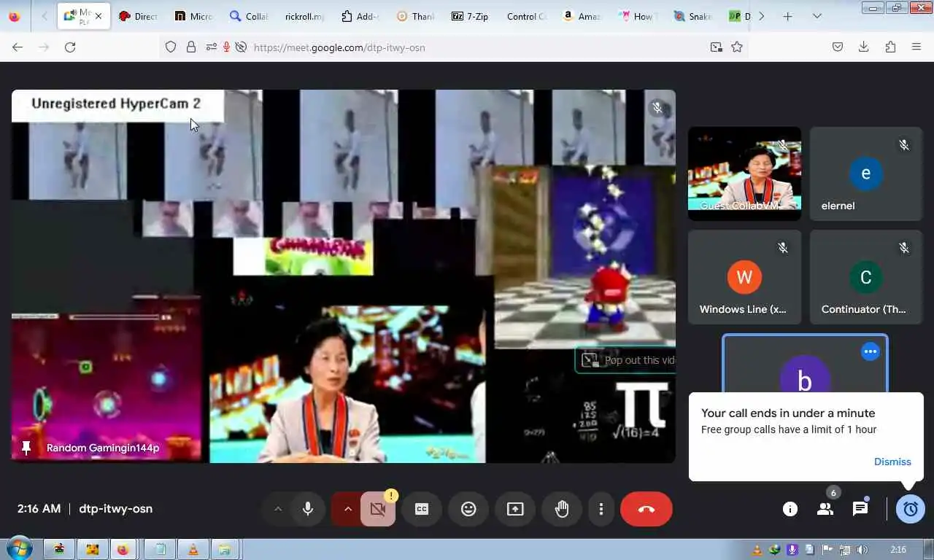Select the Continuator participant tile
The width and height of the screenshot is (934, 560).
866,277
